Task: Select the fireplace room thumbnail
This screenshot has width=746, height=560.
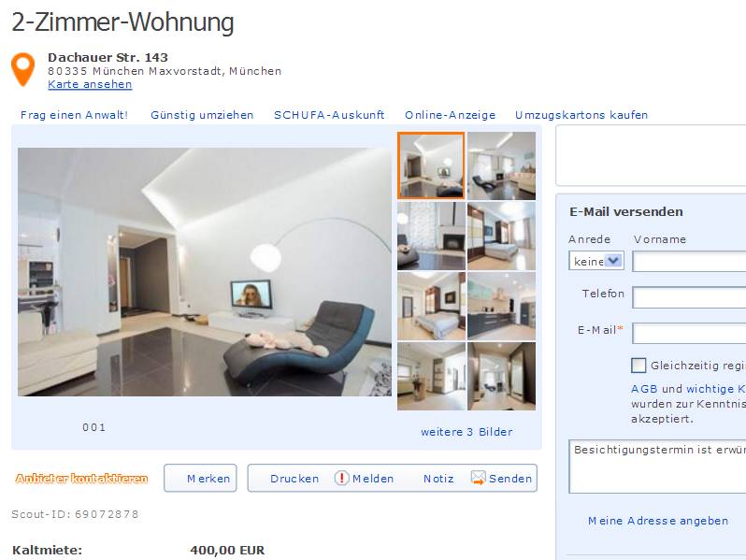Action: tap(431, 236)
